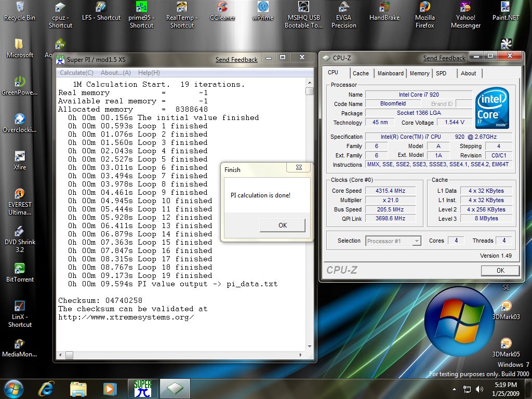This screenshot has height=399, width=532.
Task: Launch DVD Shrink 3.2 icon
Action: click(x=20, y=240)
